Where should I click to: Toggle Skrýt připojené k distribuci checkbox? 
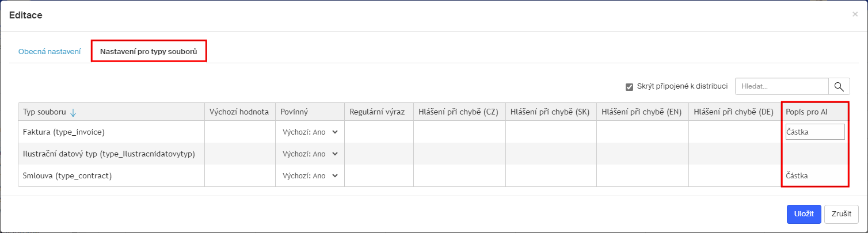[x=630, y=87]
